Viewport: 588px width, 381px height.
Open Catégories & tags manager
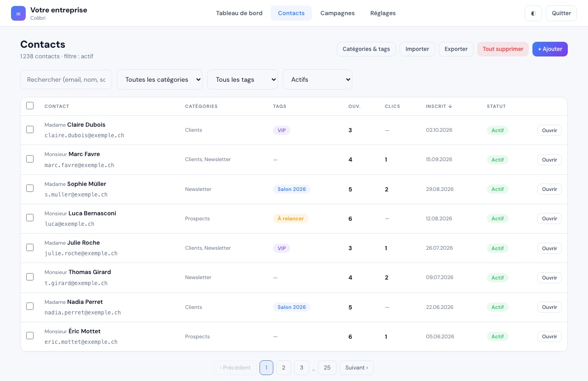(x=366, y=49)
